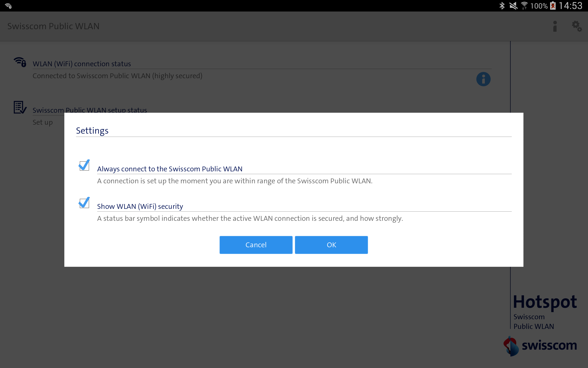Tap the blue info circle beside connection status
The height and width of the screenshot is (368, 588).
point(483,79)
